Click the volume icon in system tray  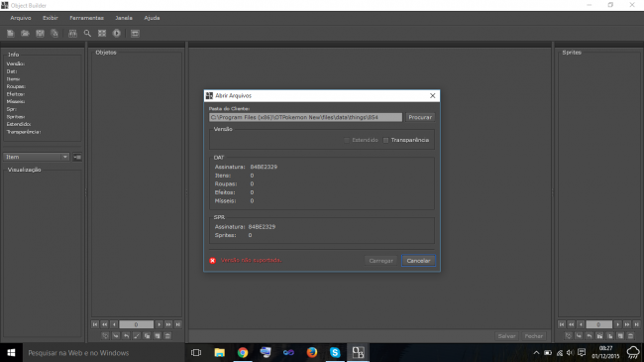[x=570, y=352]
